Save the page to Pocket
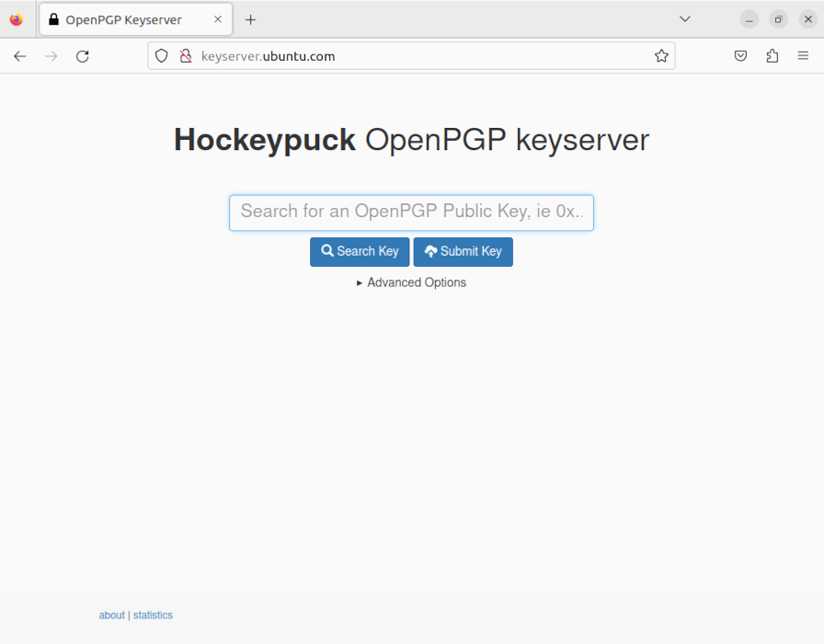The image size is (824, 644). click(740, 55)
